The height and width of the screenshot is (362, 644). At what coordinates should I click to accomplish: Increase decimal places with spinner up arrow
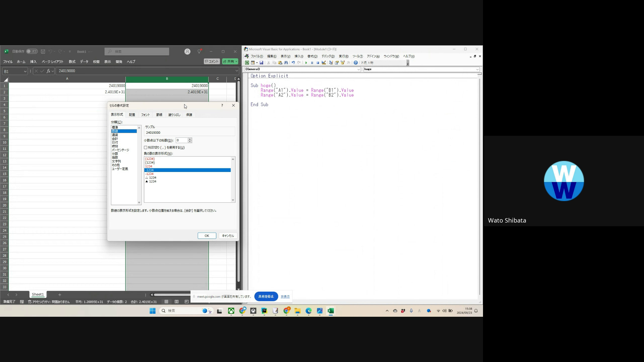click(x=190, y=139)
